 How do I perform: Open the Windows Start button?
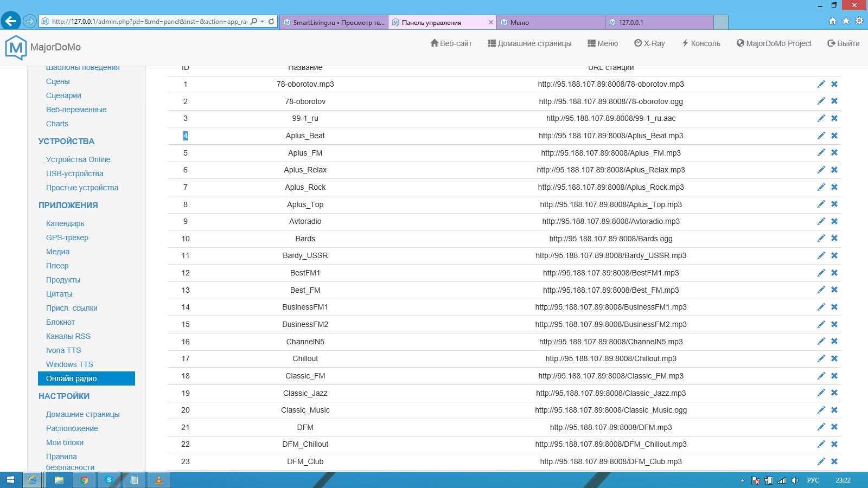[10, 480]
